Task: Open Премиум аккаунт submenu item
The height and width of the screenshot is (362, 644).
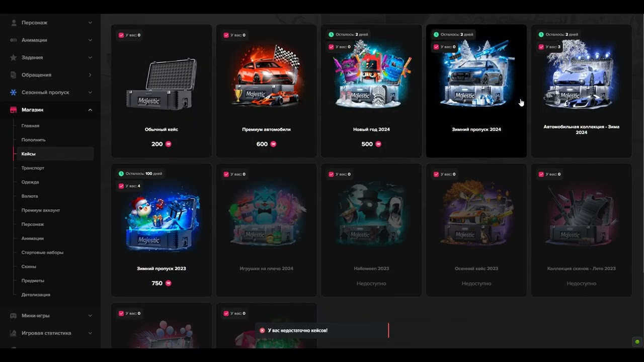Action: point(41,210)
